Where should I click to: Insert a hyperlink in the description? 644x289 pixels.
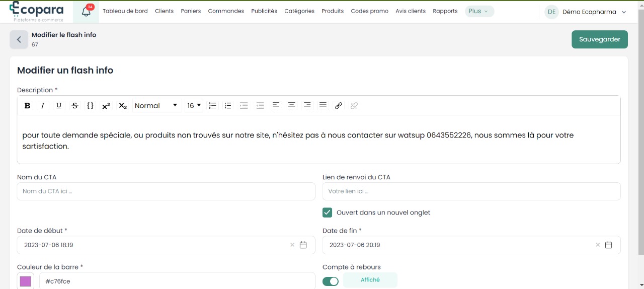[339, 106]
